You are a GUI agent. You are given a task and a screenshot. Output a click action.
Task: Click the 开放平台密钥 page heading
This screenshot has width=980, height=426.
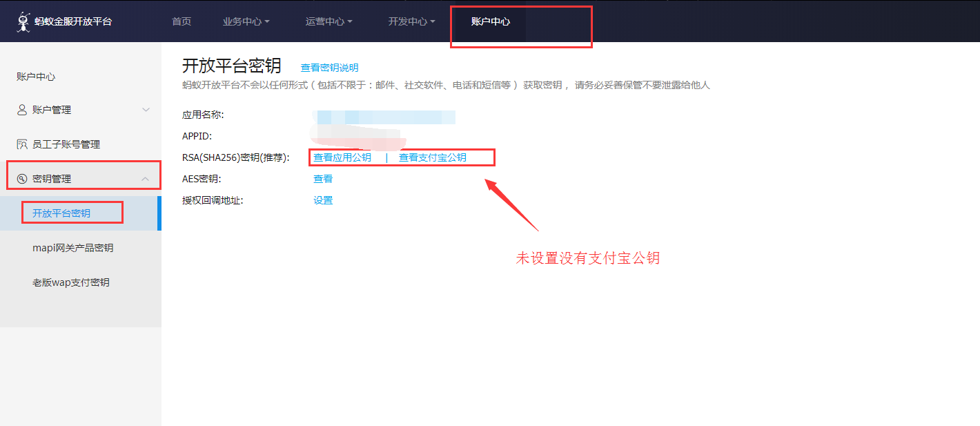[232, 66]
